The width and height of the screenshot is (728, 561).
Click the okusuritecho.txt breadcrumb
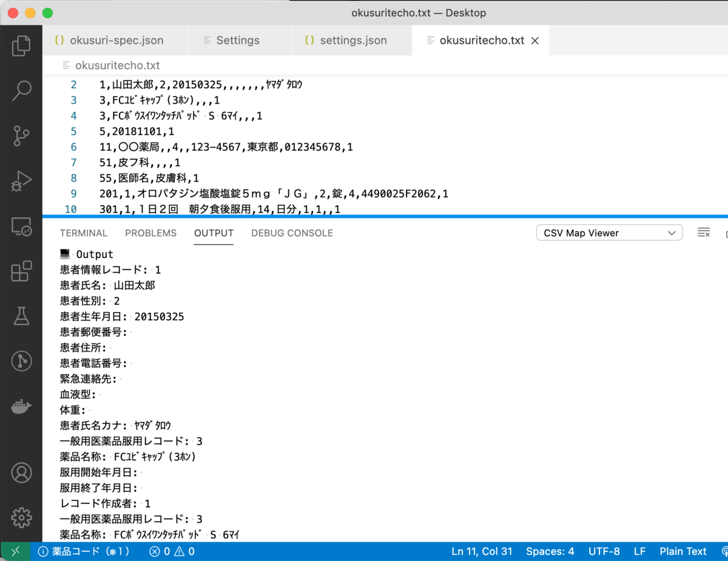click(x=111, y=65)
